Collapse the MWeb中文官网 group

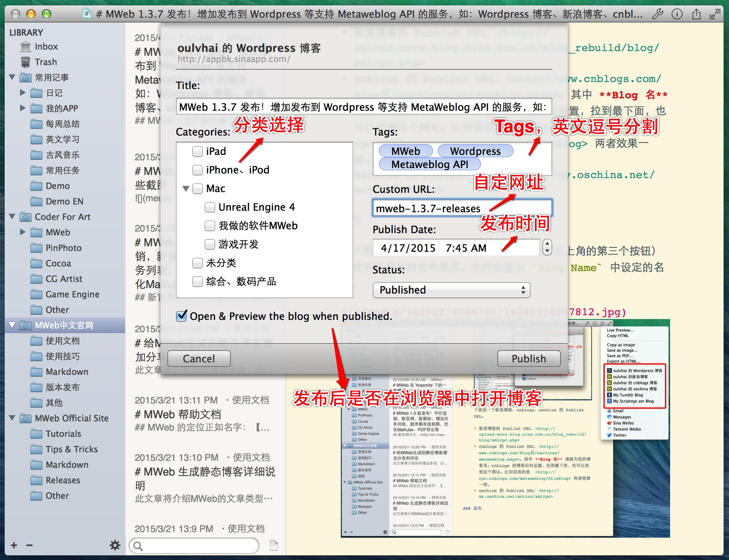[12, 325]
